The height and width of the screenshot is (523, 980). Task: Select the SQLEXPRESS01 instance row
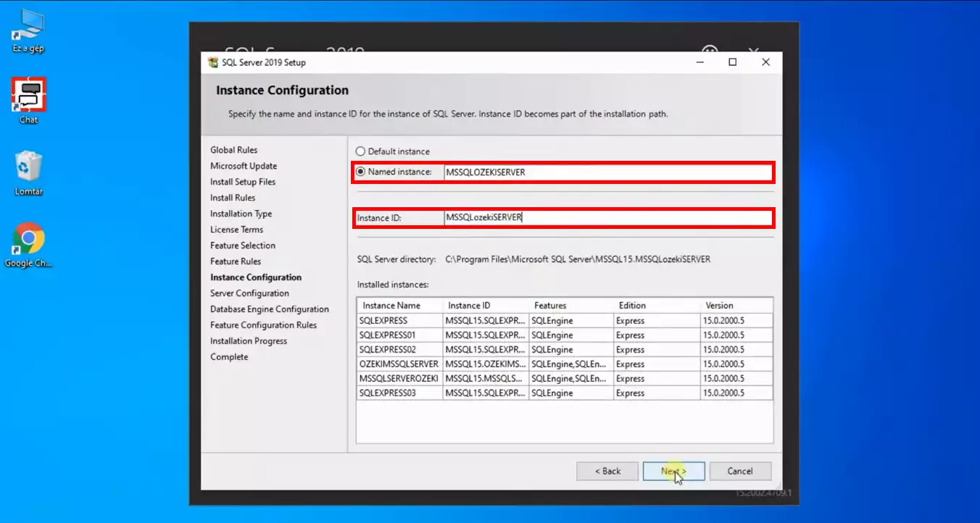[x=565, y=335]
